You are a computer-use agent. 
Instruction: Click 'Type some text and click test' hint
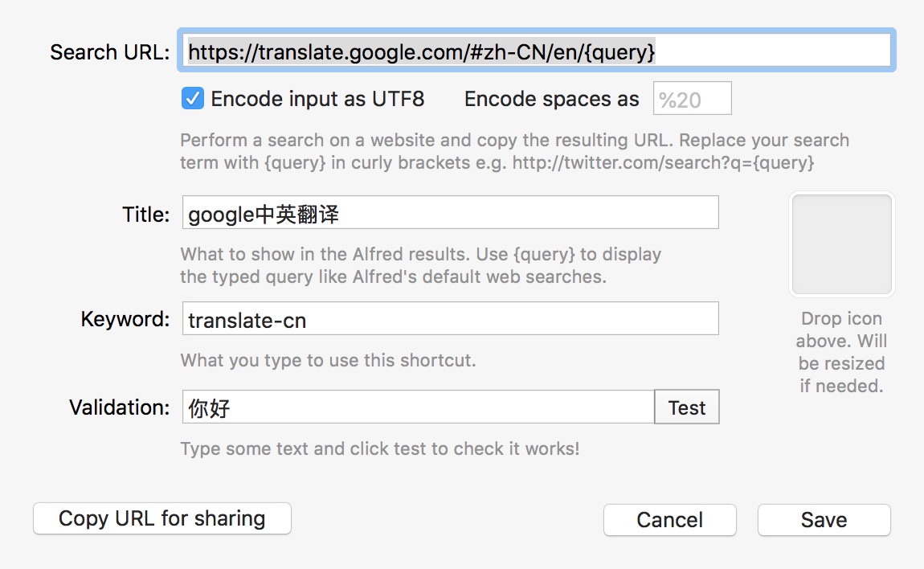[x=380, y=448]
